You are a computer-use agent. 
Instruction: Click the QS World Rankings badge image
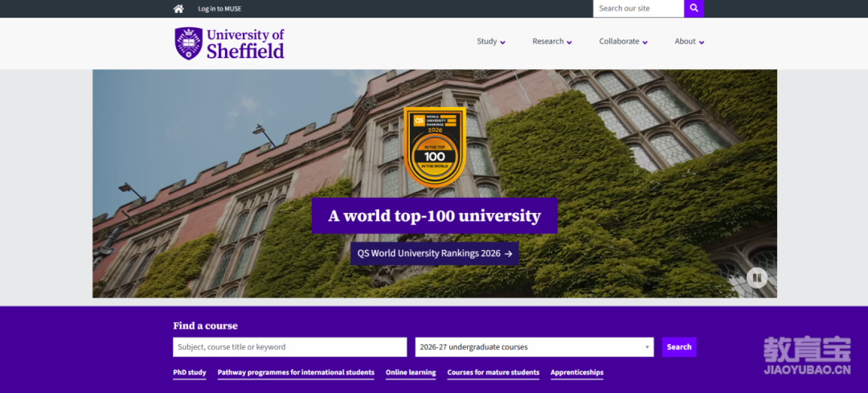pyautogui.click(x=435, y=147)
